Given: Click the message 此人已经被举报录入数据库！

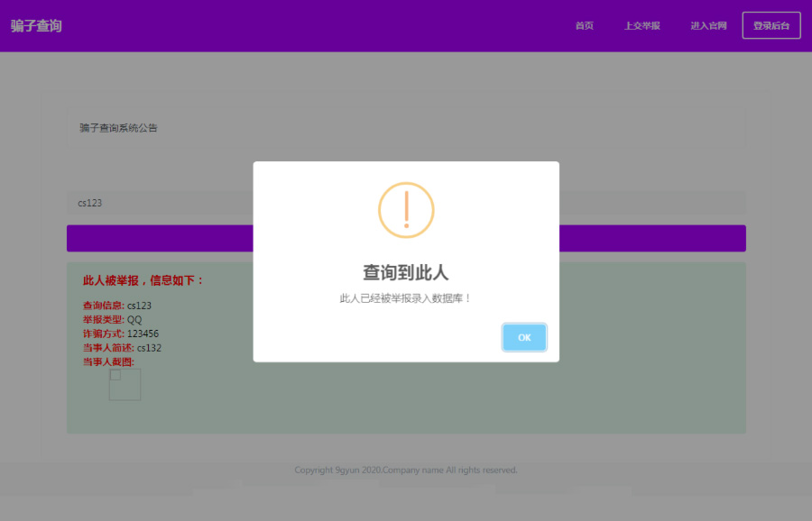Looking at the screenshot, I should 406,298.
